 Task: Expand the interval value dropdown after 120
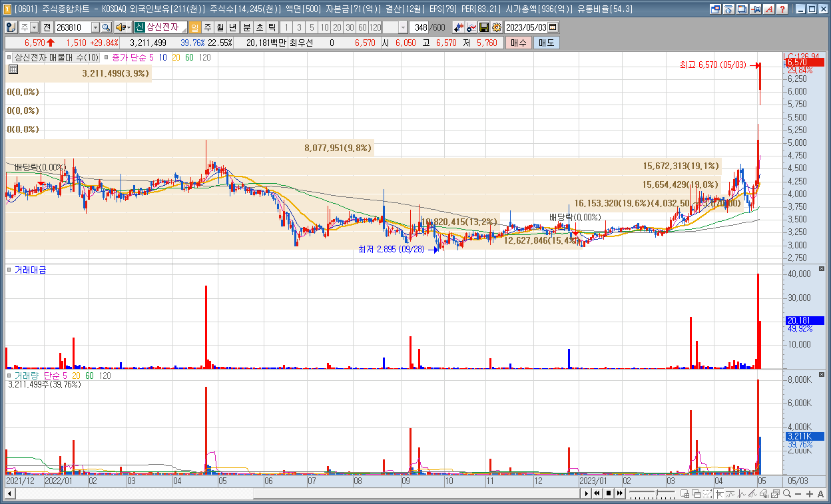coord(403,27)
